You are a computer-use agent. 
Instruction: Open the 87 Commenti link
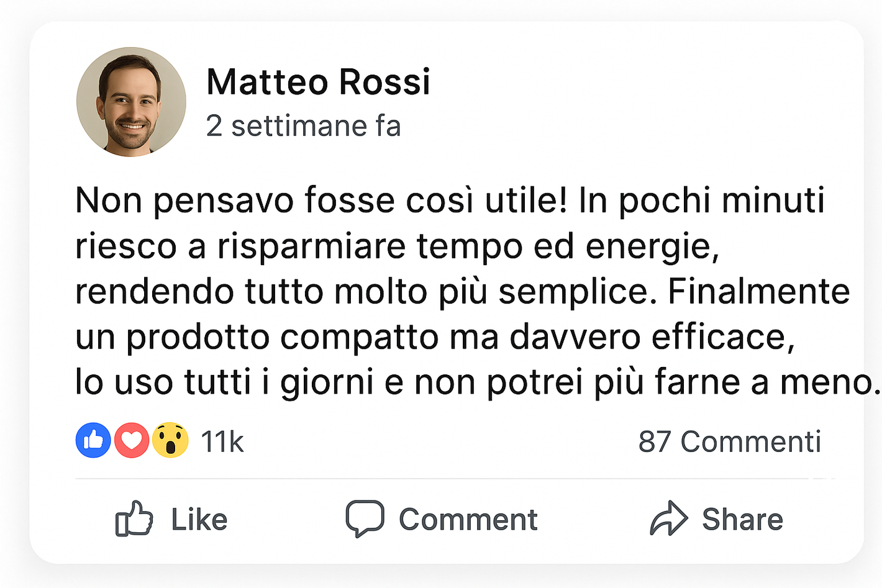pos(729,442)
